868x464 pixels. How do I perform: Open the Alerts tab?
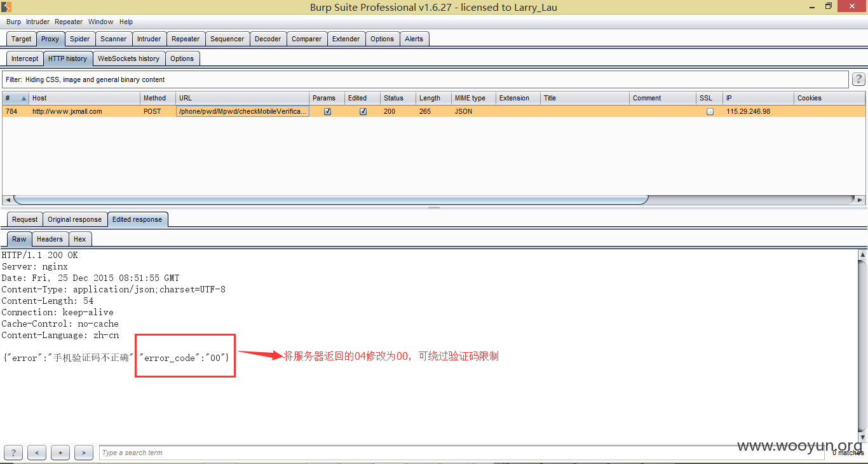point(414,39)
